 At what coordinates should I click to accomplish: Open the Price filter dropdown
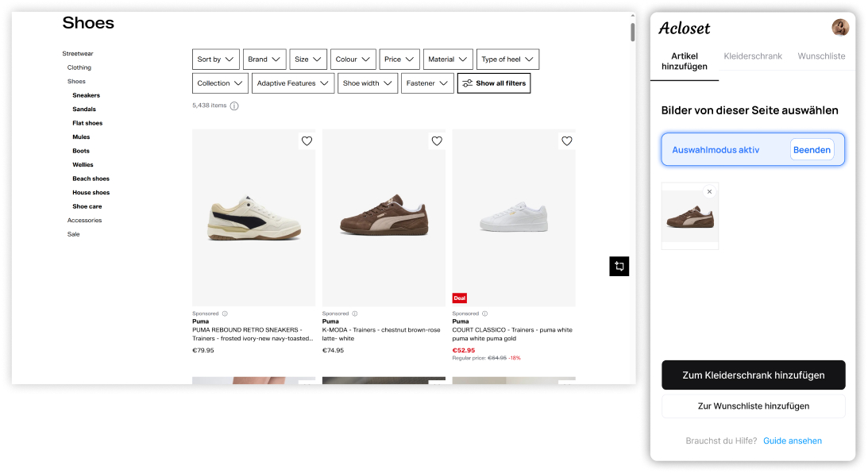399,60
